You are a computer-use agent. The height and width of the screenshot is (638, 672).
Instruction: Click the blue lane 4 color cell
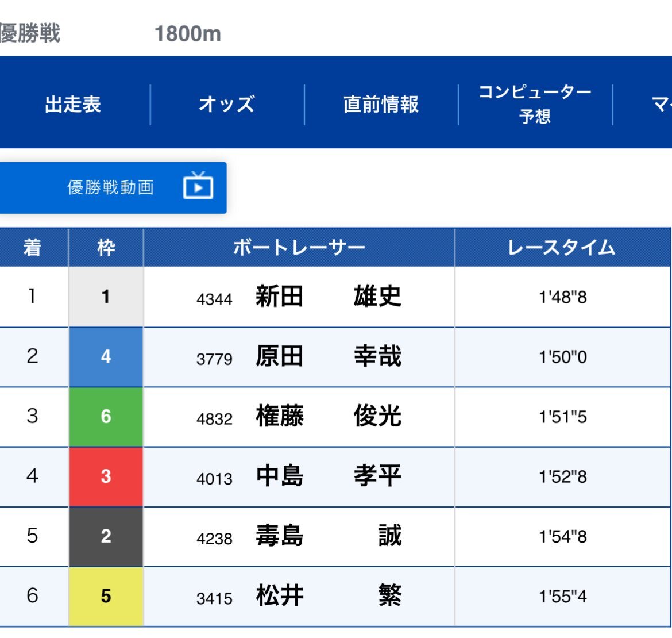[106, 357]
